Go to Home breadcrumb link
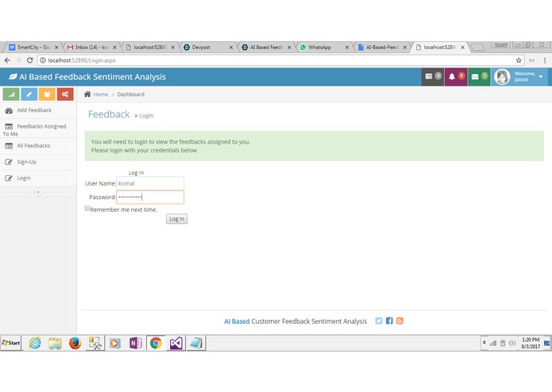 [101, 94]
